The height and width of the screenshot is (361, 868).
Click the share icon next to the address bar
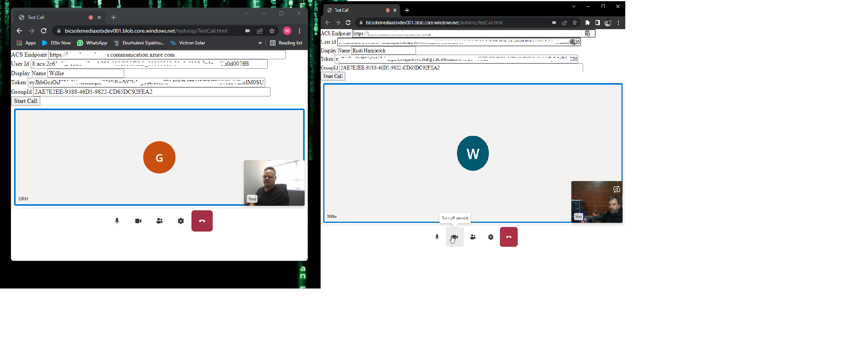point(260,31)
